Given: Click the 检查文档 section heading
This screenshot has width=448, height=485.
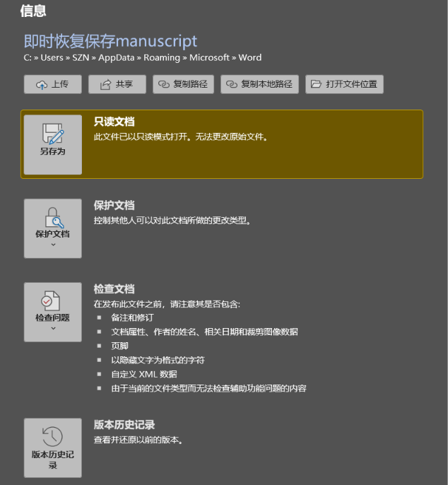Looking at the screenshot, I should [114, 289].
